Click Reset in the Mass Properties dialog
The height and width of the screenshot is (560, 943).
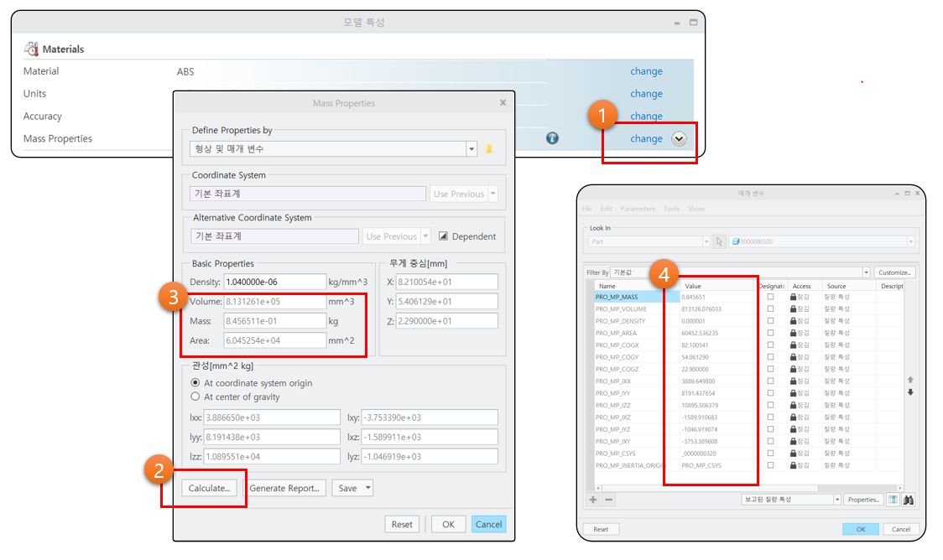(402, 524)
